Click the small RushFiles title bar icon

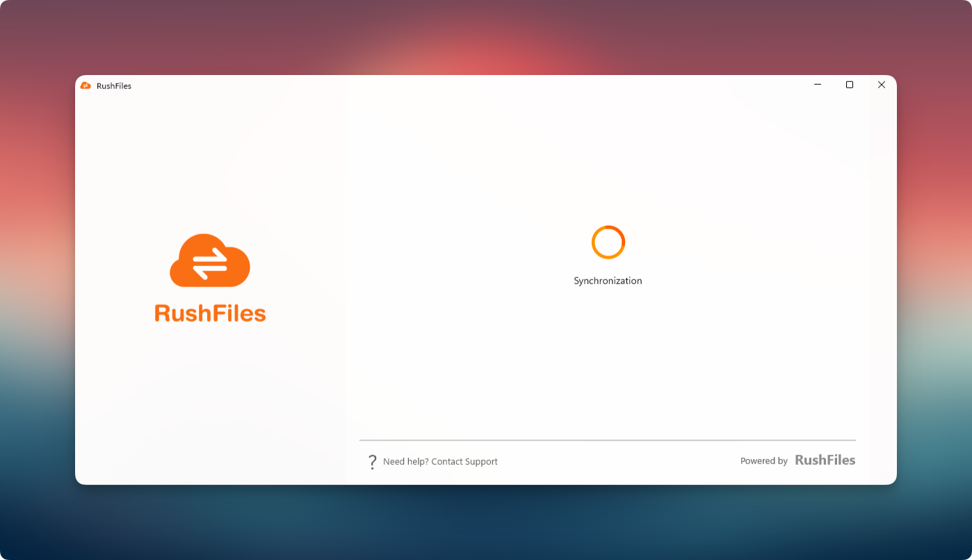coord(86,85)
